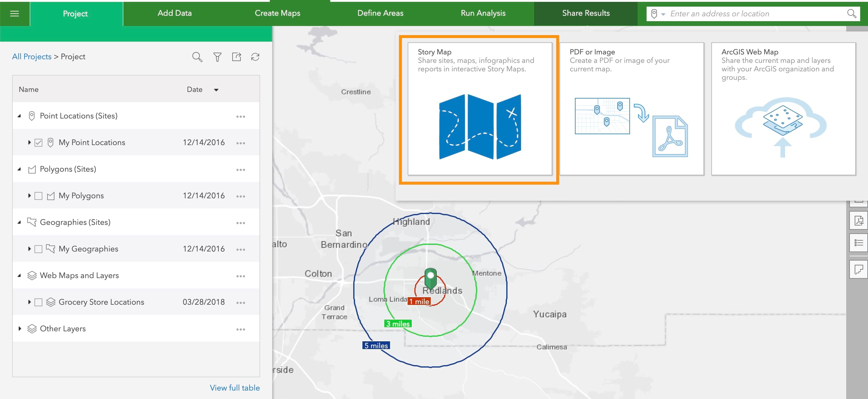Click the PDF export icon on right toolbar

858,221
